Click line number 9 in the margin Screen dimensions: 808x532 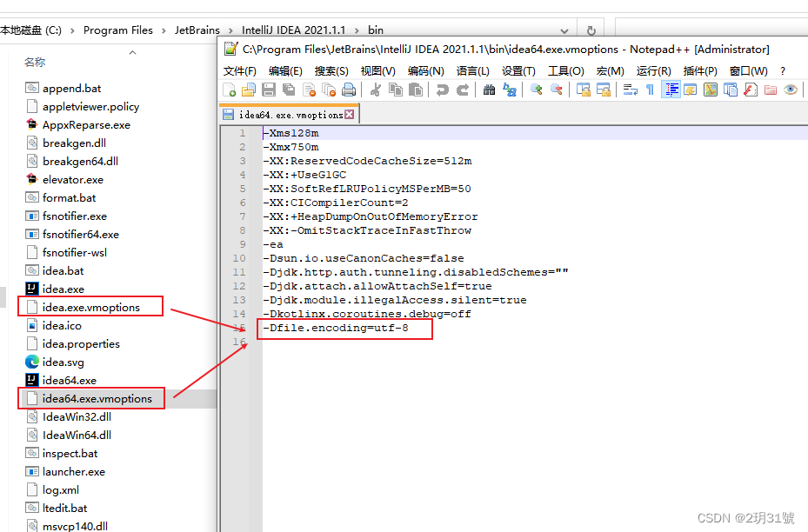click(242, 244)
